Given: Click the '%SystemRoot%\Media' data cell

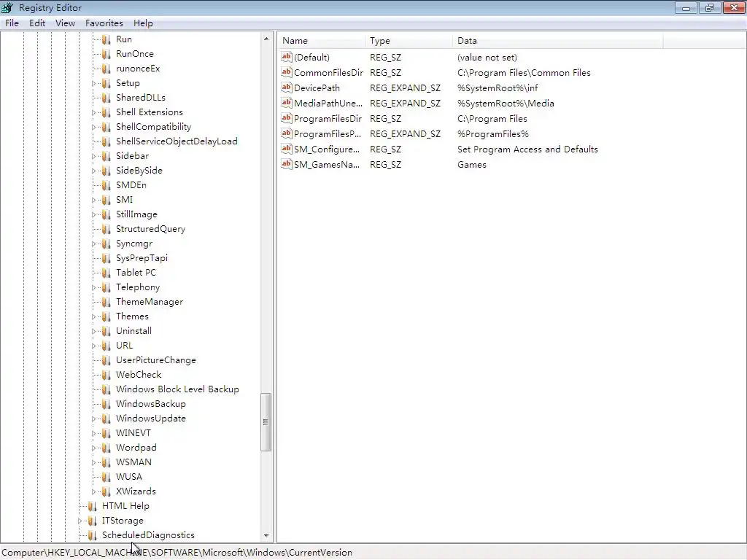Looking at the screenshot, I should [506, 104].
